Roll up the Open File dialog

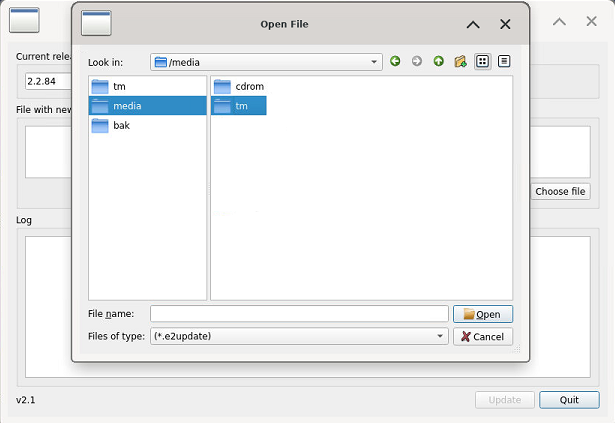pyautogui.click(x=473, y=24)
